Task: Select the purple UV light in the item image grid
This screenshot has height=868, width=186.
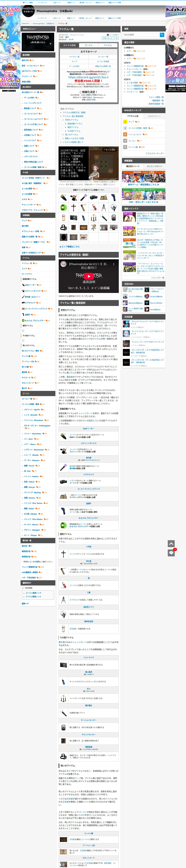Action: pyautogui.click(x=84, y=197)
